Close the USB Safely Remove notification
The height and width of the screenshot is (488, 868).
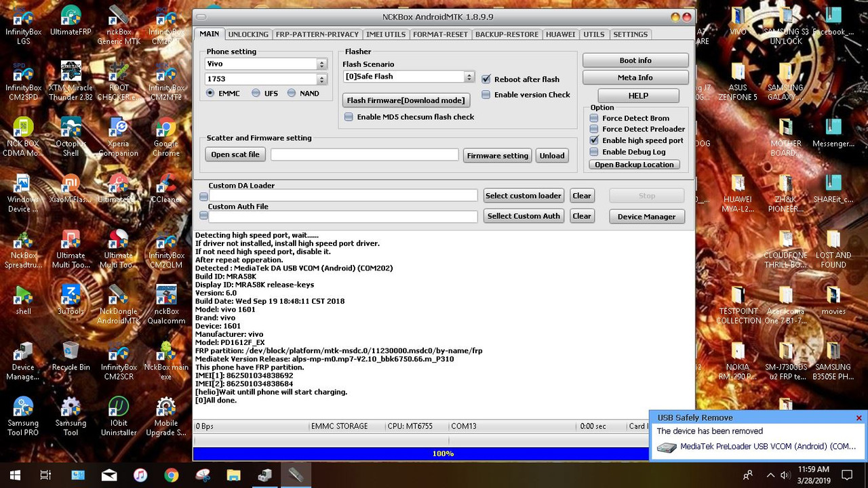[859, 418]
